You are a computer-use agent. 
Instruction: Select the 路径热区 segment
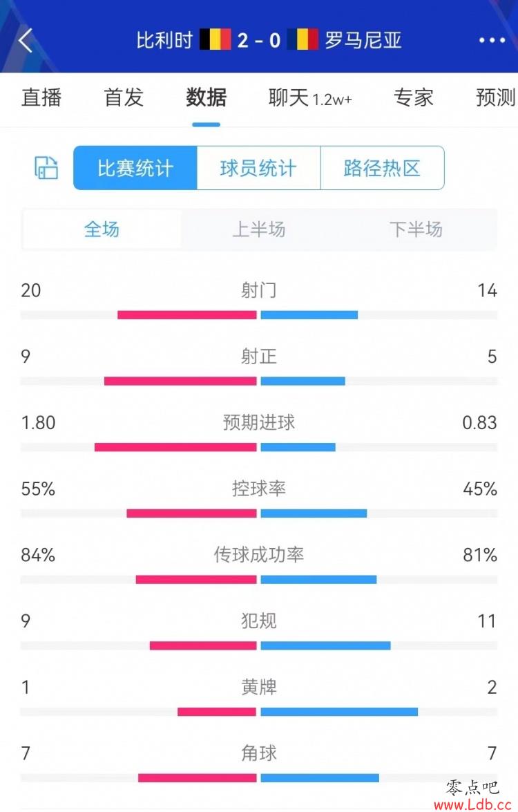click(x=383, y=168)
